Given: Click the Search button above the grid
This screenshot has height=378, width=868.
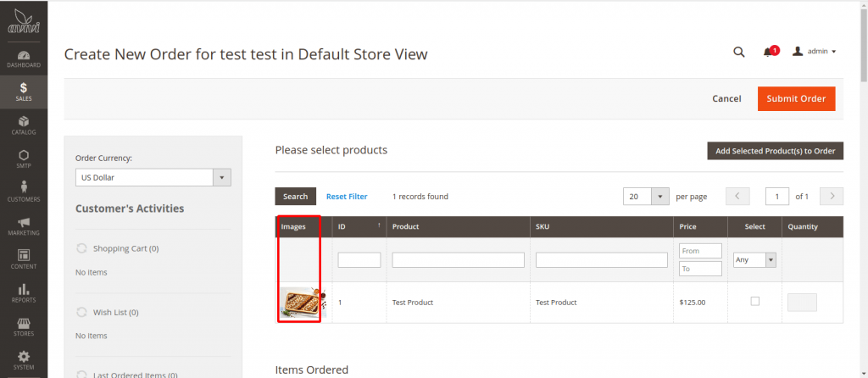Looking at the screenshot, I should coord(295,197).
